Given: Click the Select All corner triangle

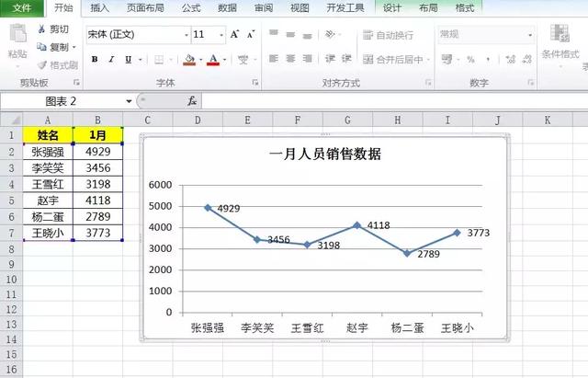Looking at the screenshot, I should click(12, 120).
